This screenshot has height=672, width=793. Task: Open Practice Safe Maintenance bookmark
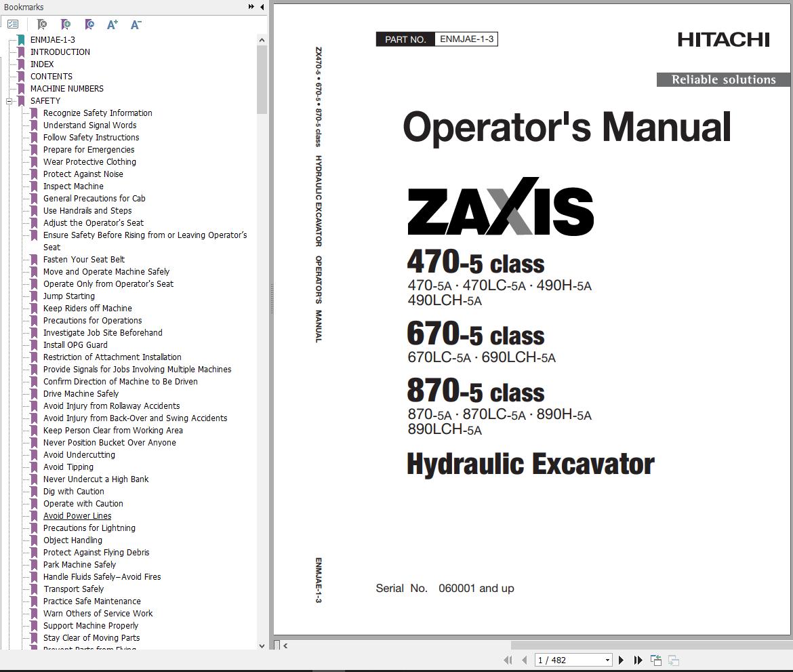pyautogui.click(x=92, y=601)
